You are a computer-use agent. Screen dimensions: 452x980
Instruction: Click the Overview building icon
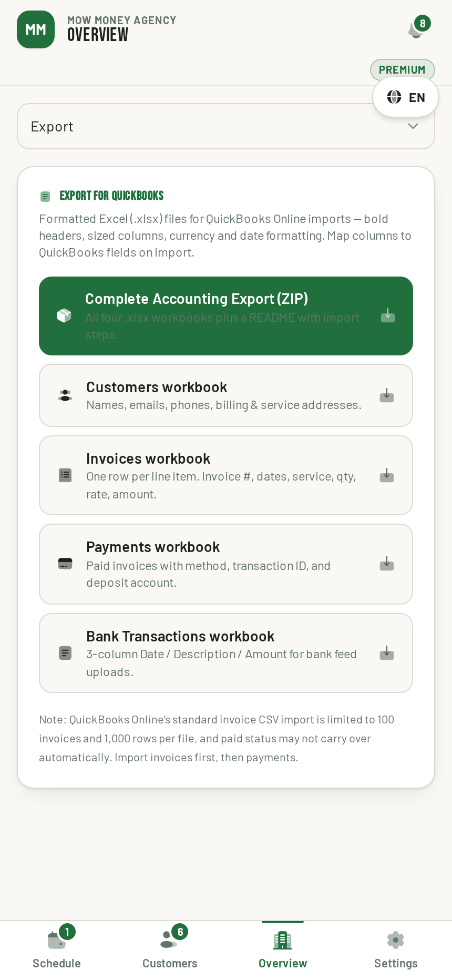click(x=283, y=940)
